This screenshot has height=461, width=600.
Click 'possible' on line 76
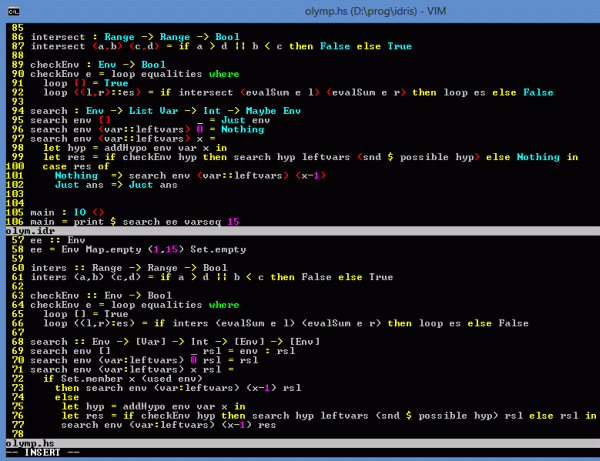(442, 415)
